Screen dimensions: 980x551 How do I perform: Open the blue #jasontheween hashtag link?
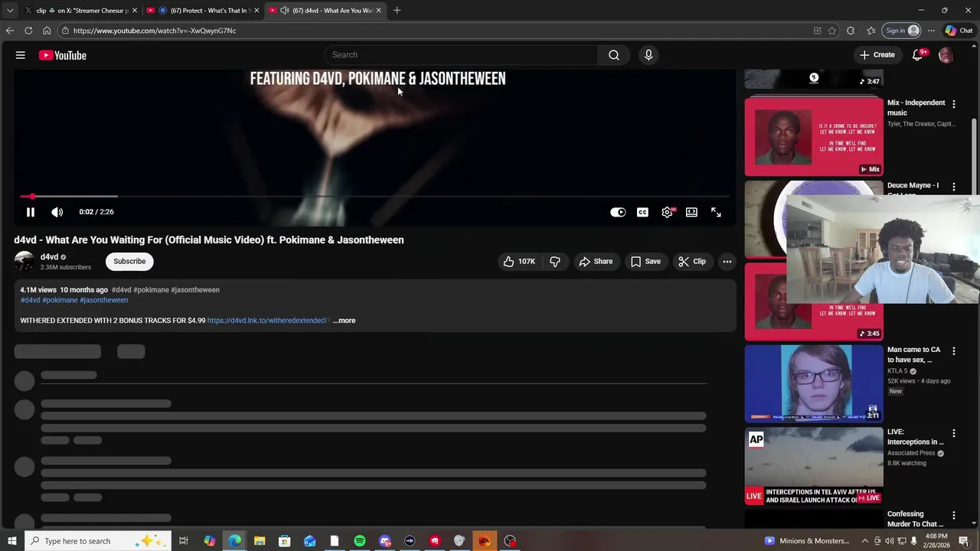pos(104,300)
